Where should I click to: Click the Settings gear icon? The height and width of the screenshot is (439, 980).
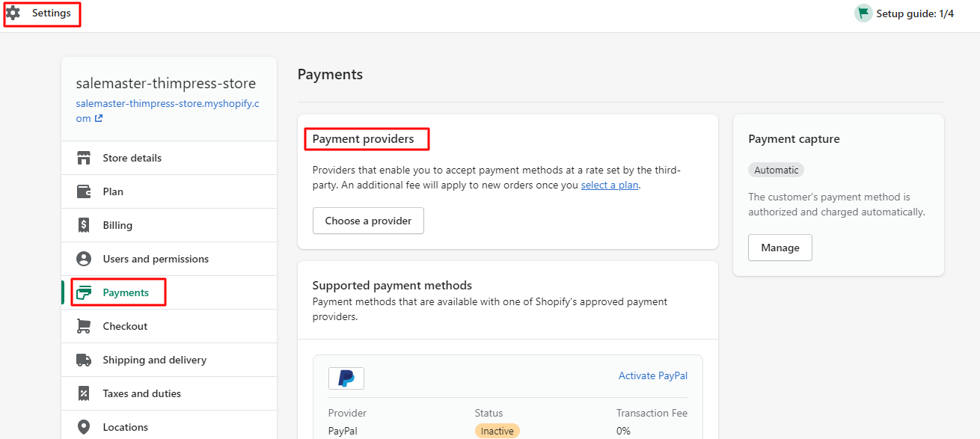(13, 12)
